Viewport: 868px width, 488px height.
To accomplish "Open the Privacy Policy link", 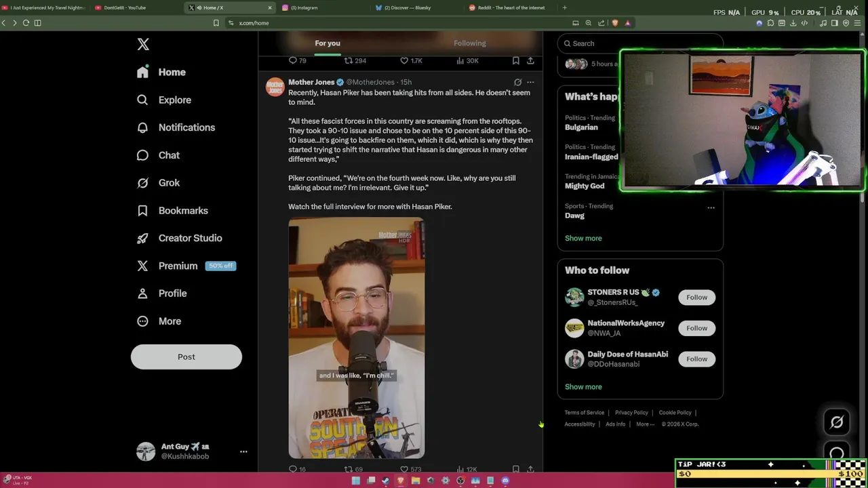I will pyautogui.click(x=631, y=413).
